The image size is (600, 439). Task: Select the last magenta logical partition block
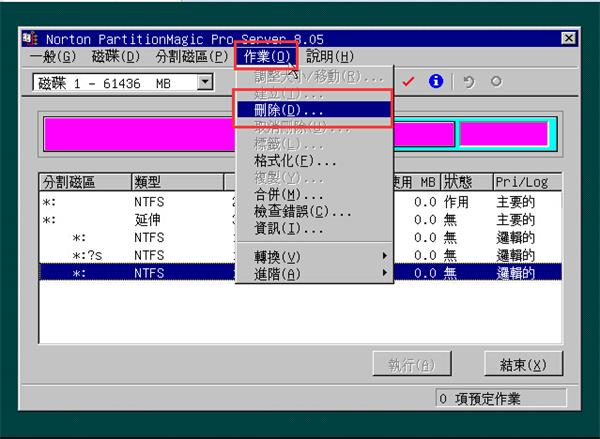pyautogui.click(x=504, y=134)
